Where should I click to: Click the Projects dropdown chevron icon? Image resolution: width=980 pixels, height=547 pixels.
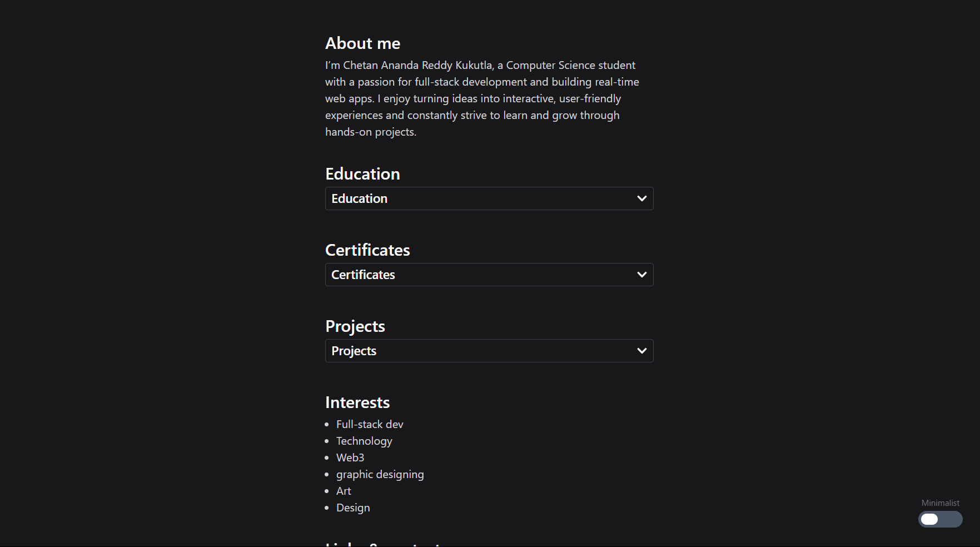(641, 351)
